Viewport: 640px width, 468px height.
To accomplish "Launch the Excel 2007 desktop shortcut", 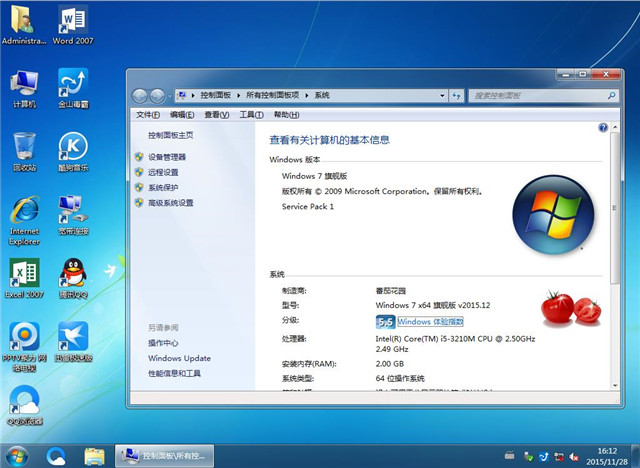I will [x=24, y=279].
